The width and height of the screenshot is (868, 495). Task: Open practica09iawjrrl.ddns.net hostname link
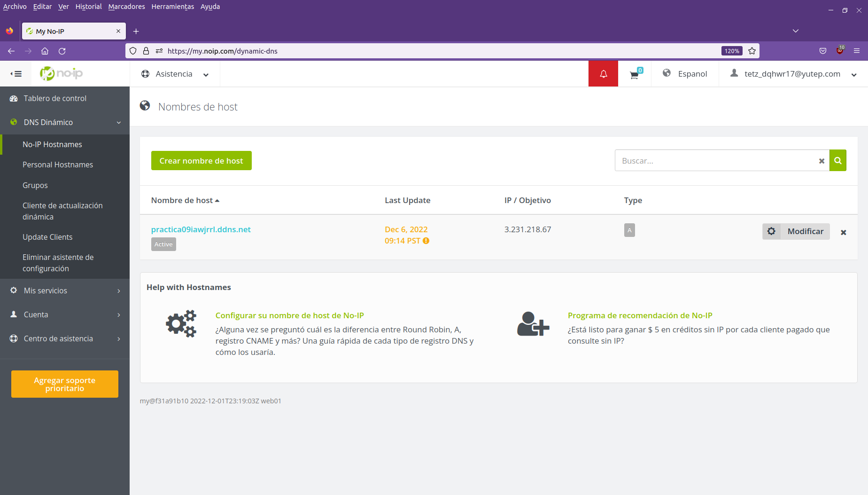201,229
